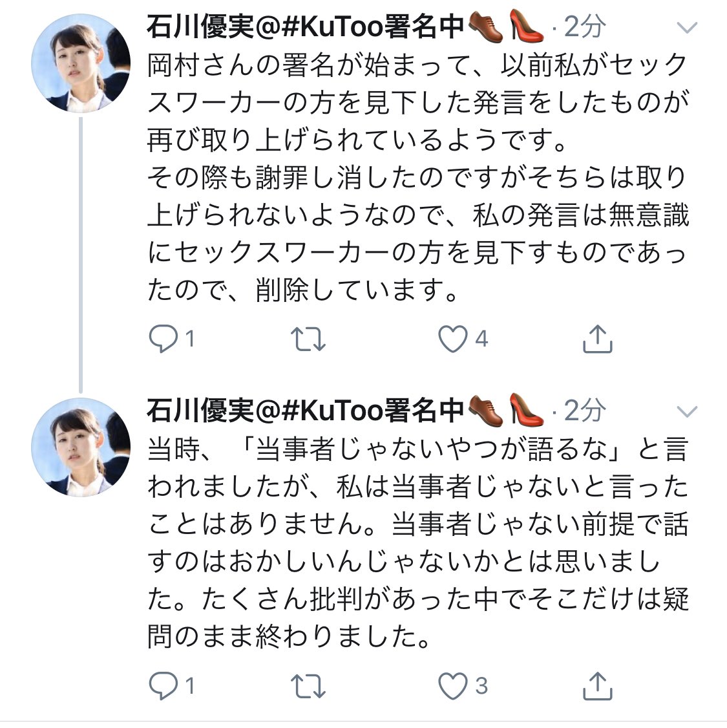This screenshot has width=727, height=728.
Task: Click the like count 4 on the first tweet
Action: 480,337
